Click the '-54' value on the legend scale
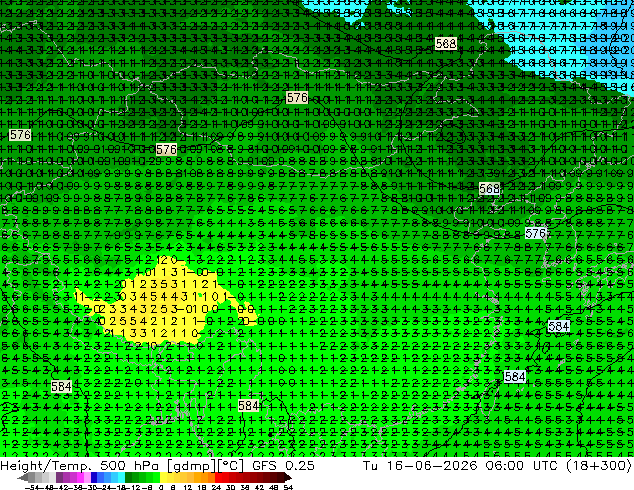 32,487
